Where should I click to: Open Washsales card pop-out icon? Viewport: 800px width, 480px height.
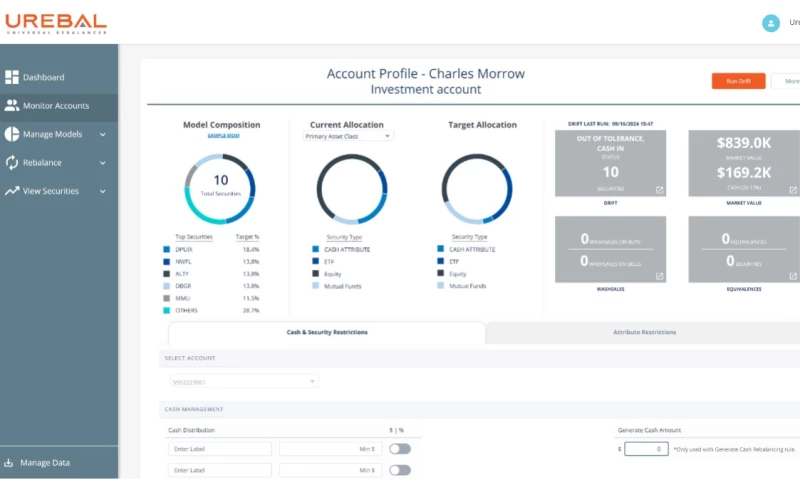click(659, 276)
